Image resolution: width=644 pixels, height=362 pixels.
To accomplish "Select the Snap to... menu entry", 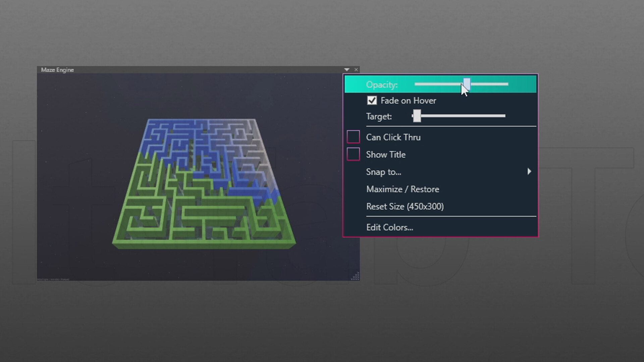I will tap(383, 172).
